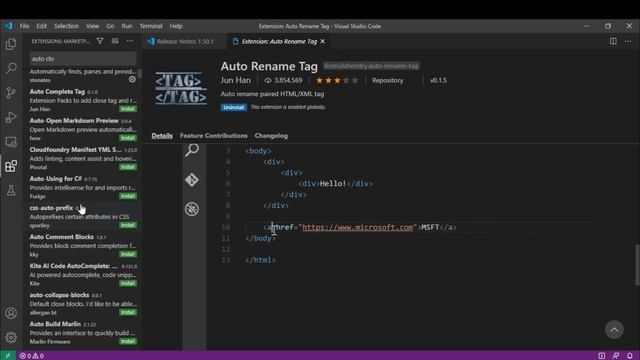Image resolution: width=640 pixels, height=360 pixels.
Task: Select the Changelog tab
Action: click(271, 136)
